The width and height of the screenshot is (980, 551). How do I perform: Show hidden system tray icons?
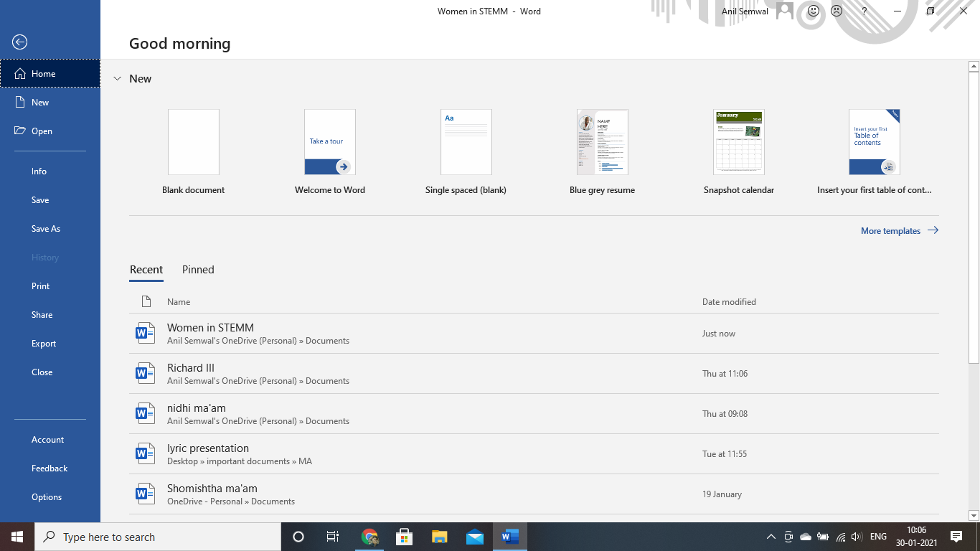[771, 537]
